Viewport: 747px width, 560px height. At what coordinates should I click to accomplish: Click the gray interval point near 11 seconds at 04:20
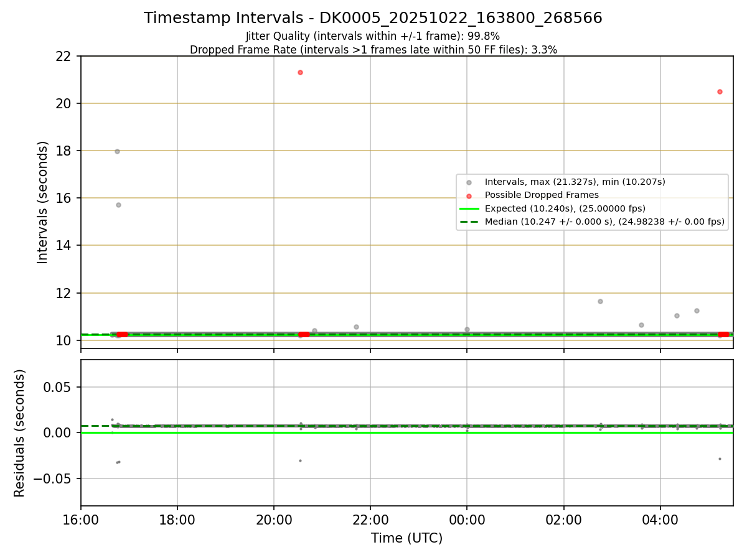tap(677, 315)
